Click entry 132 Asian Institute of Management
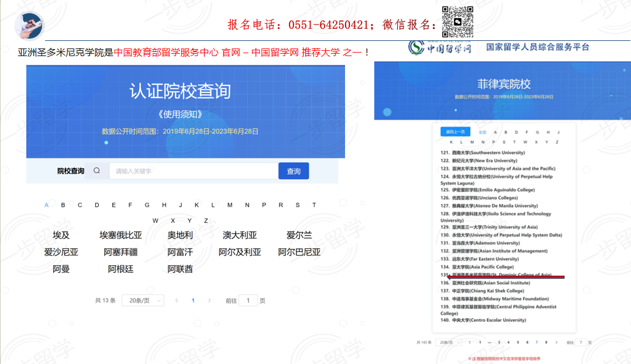The width and height of the screenshot is (631, 364). tap(494, 251)
